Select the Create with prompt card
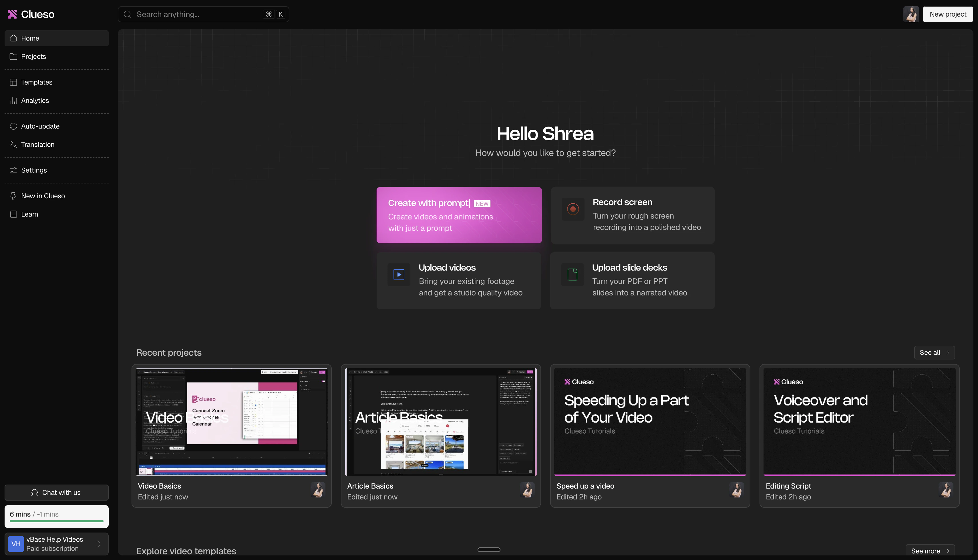Image resolution: width=978 pixels, height=560 pixels. [459, 215]
